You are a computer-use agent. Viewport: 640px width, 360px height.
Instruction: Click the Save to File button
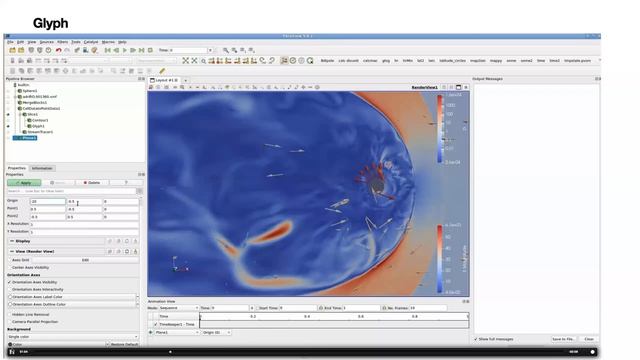point(563,339)
